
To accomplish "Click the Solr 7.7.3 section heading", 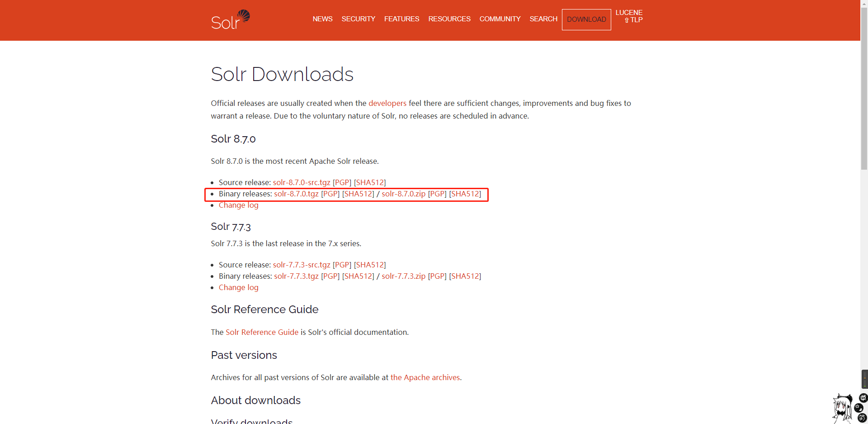I will (231, 227).
